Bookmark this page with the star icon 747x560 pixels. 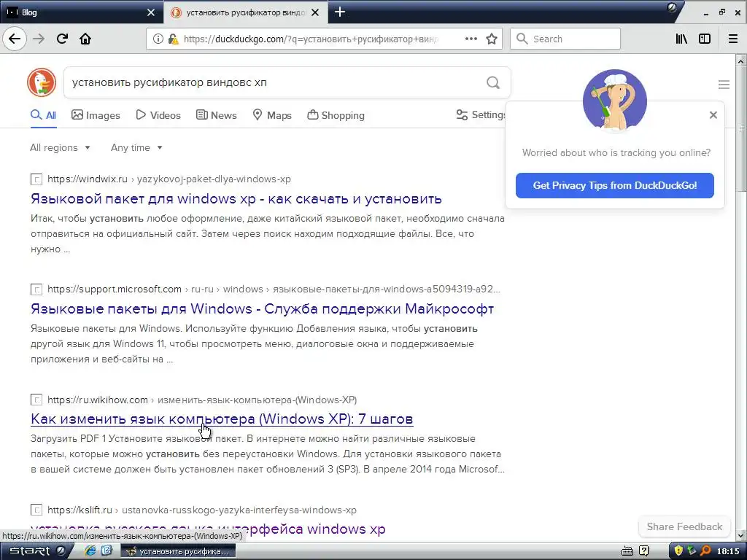(492, 39)
